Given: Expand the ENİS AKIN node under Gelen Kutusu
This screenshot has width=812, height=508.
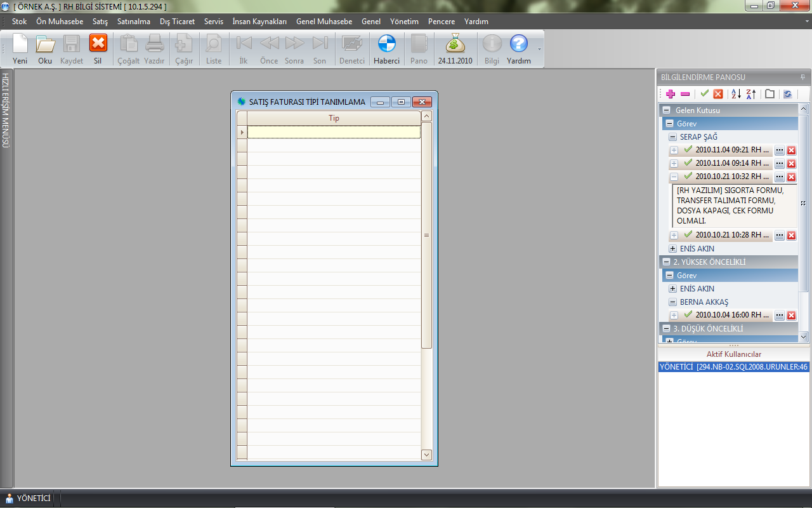Looking at the screenshot, I should coord(672,249).
